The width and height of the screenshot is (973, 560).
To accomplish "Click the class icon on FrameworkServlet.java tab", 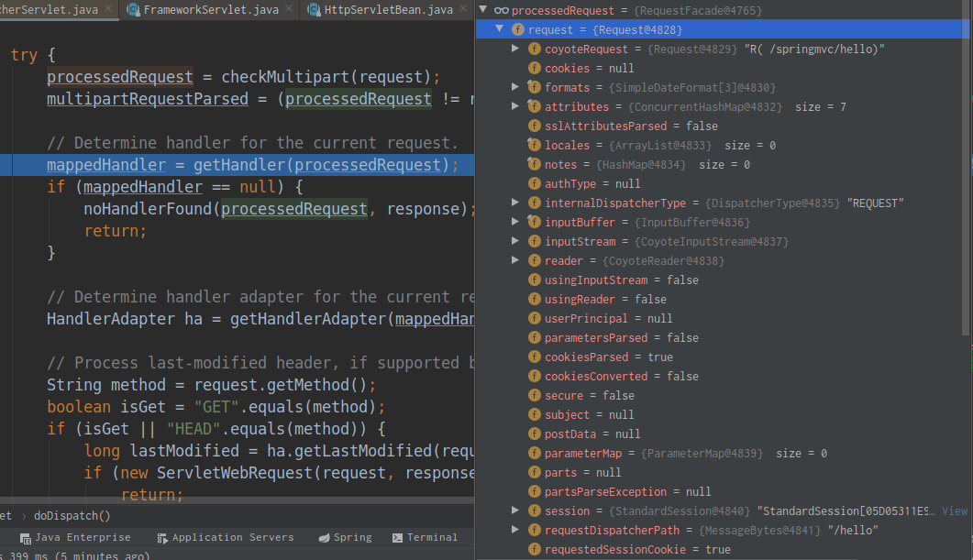I will [134, 10].
